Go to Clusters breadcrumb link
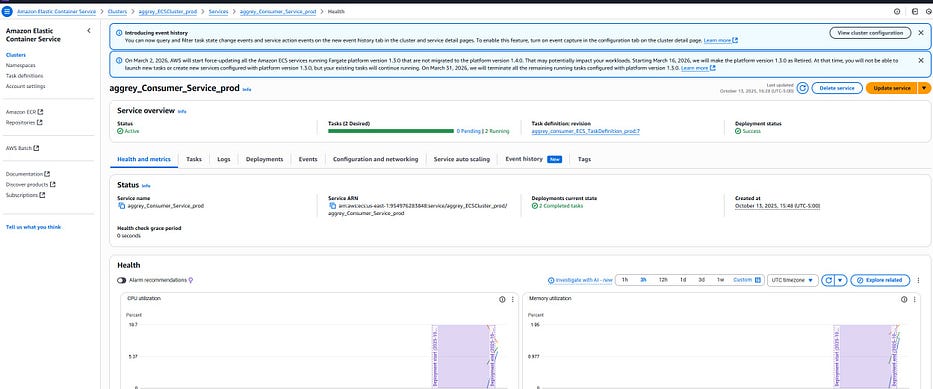Viewport: 933px width, 389px height. coord(118,11)
